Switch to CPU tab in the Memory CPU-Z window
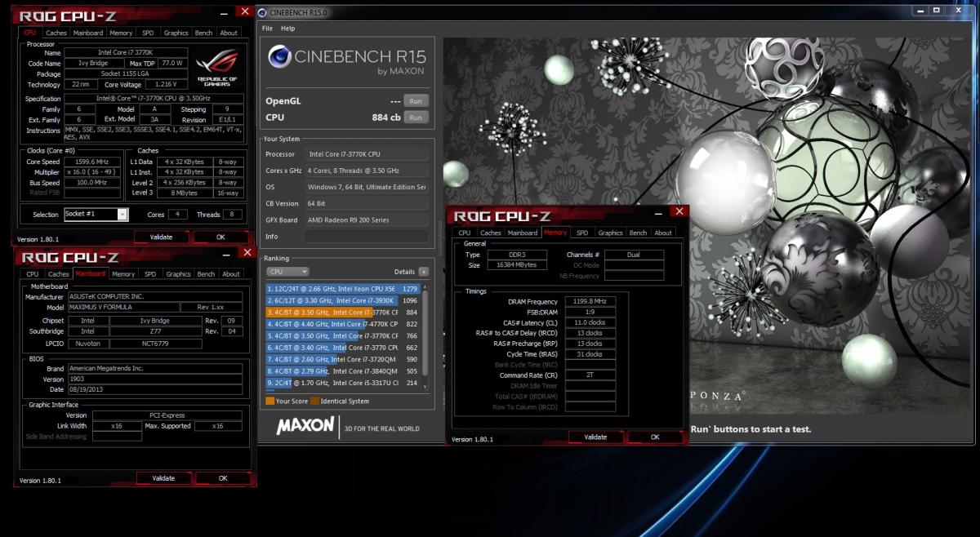980x537 pixels. tap(464, 233)
